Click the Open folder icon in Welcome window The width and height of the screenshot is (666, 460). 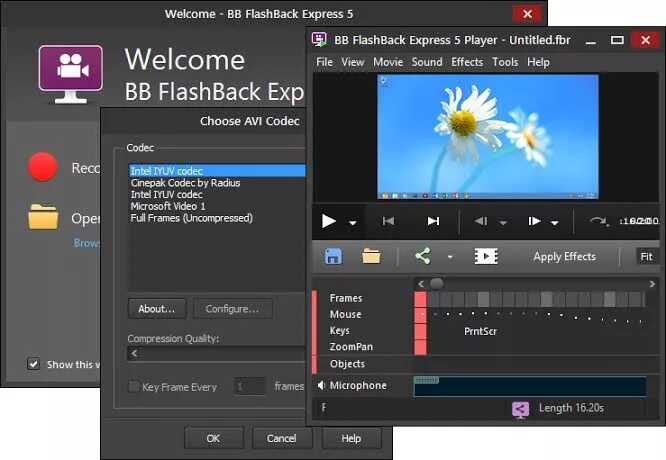point(43,217)
